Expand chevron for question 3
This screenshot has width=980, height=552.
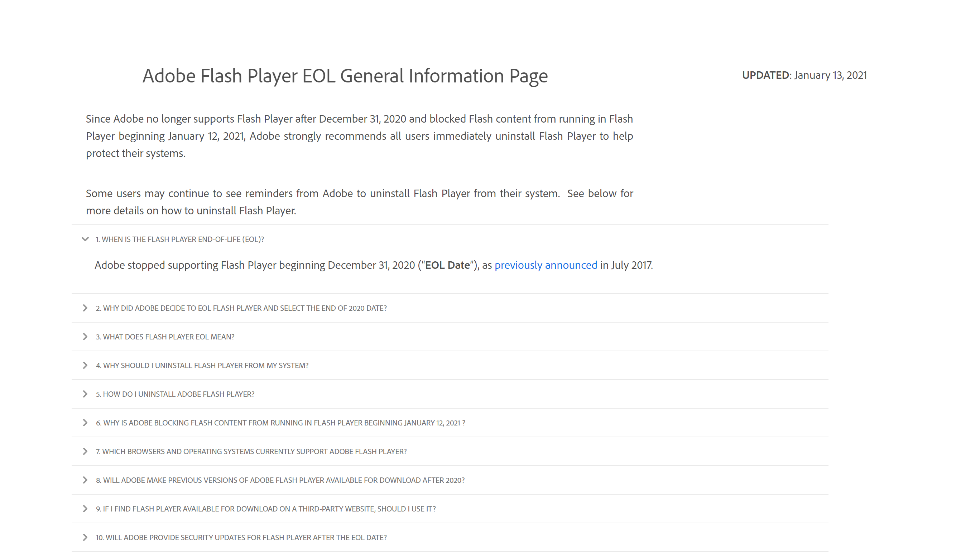pos(85,337)
